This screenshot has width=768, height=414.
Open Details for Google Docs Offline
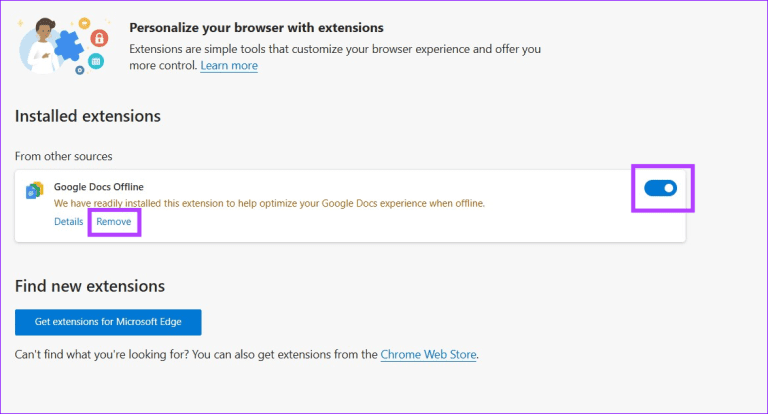click(x=68, y=221)
